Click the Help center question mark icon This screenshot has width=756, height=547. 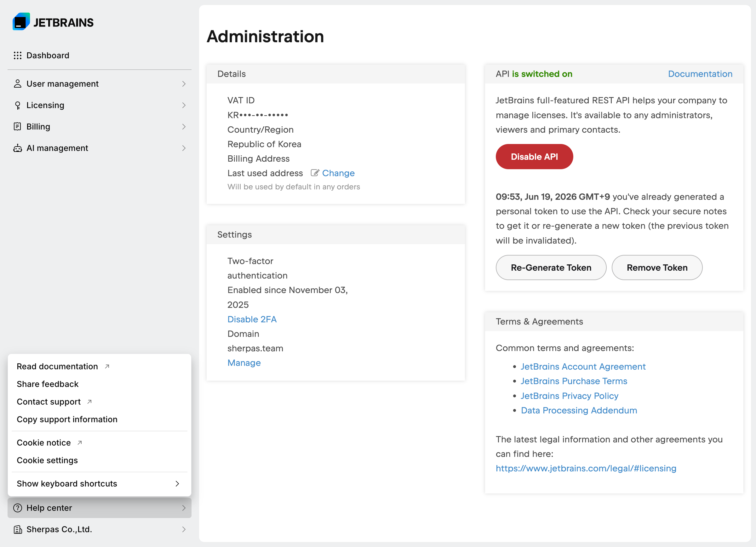click(18, 508)
